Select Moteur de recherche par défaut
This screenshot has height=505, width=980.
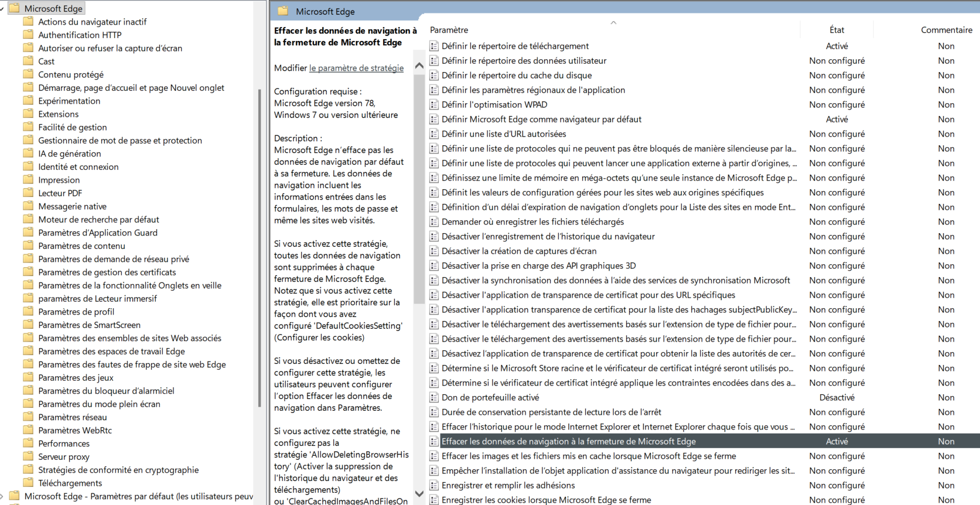[98, 219]
